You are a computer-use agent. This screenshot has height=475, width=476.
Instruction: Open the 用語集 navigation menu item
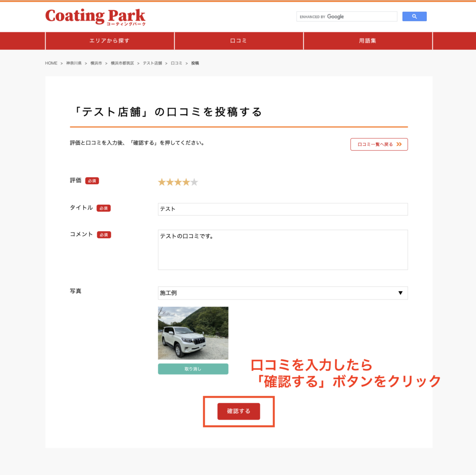[368, 41]
